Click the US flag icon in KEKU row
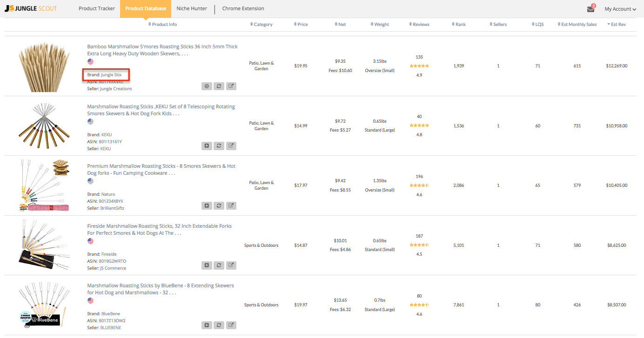Image resolution: width=644 pixels, height=338 pixels. [90, 121]
